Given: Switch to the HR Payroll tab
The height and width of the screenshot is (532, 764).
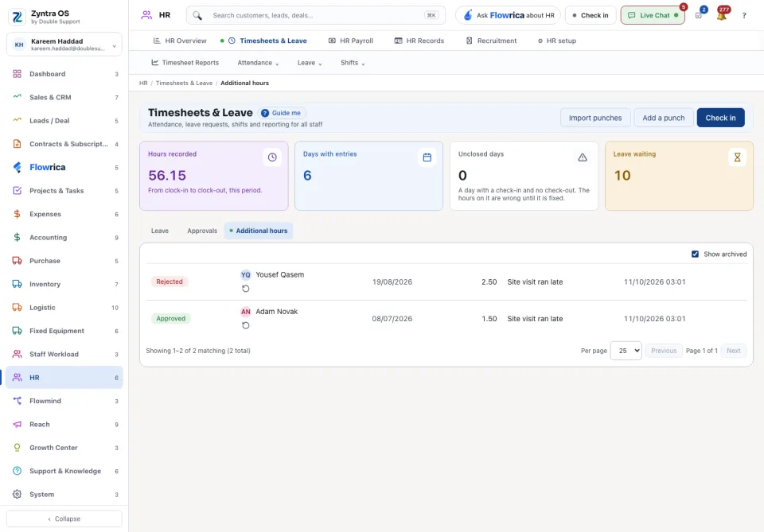Looking at the screenshot, I should click(x=351, y=41).
